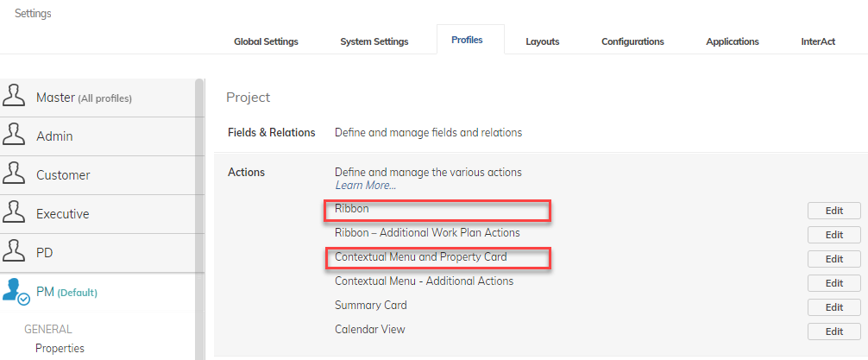The width and height of the screenshot is (868, 360).
Task: Open the Learn More link
Action: [x=365, y=186]
